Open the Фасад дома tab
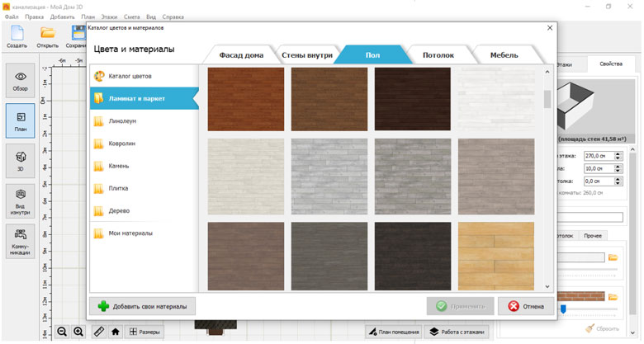Image resolution: width=644 pixels, height=344 pixels. click(241, 55)
